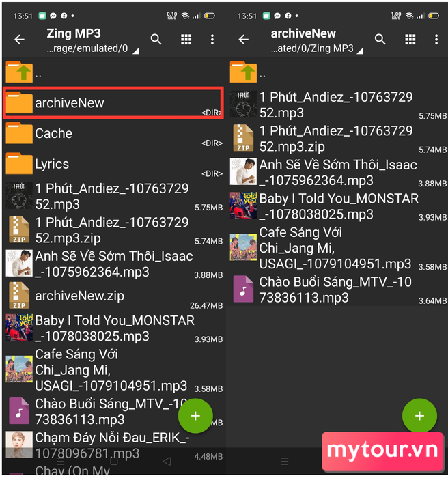This screenshot has width=448, height=478.
Task: Tap Messenger notification icon, left status bar
Action: point(53,16)
